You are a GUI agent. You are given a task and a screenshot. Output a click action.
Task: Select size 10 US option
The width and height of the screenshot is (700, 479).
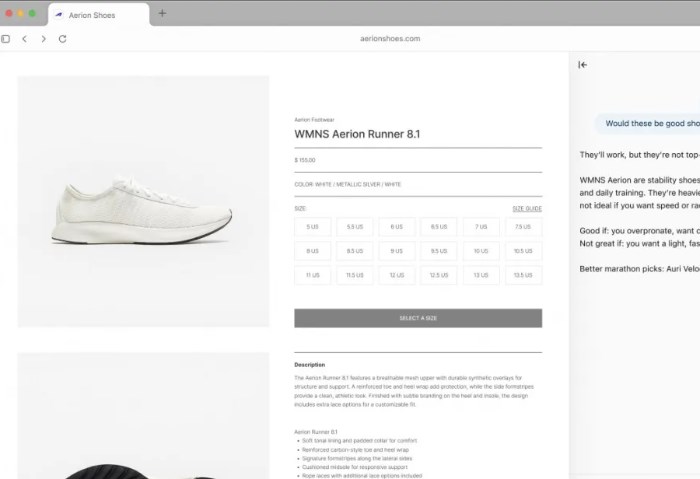[x=481, y=251]
